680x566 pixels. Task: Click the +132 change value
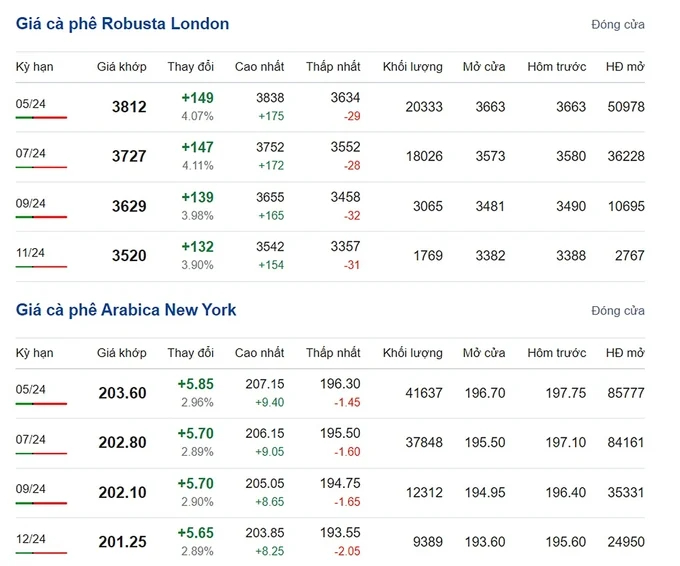pyautogui.click(x=197, y=247)
